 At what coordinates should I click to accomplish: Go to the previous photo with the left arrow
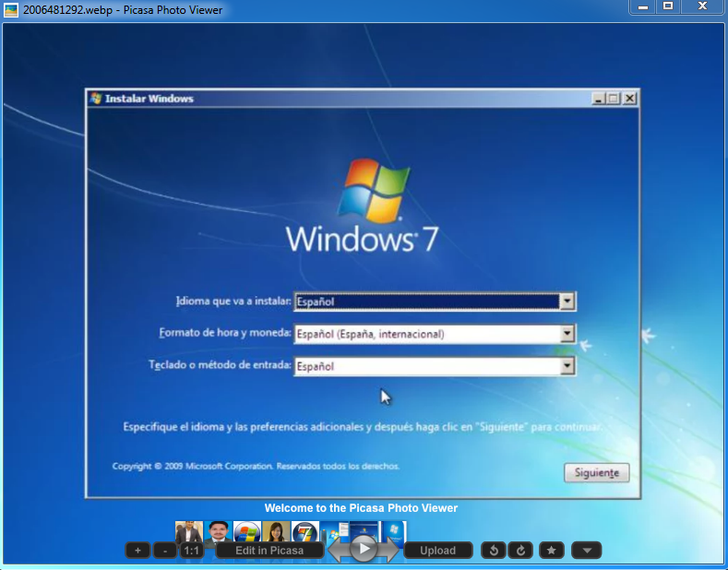[337, 550]
